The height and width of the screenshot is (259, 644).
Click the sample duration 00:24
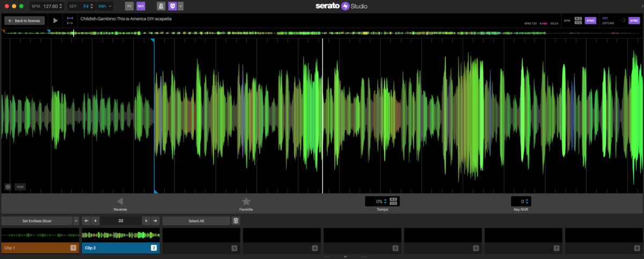554,24
